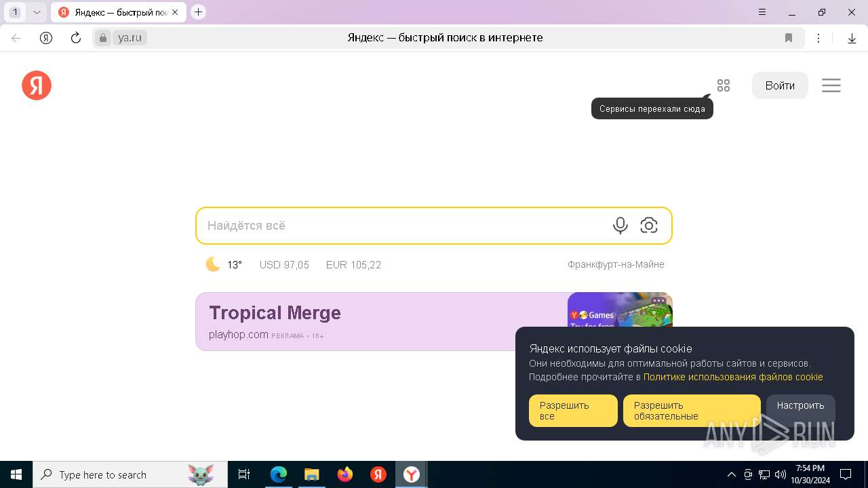Open Политике использования файлов cookie link
The width and height of the screenshot is (868, 488).
[733, 377]
